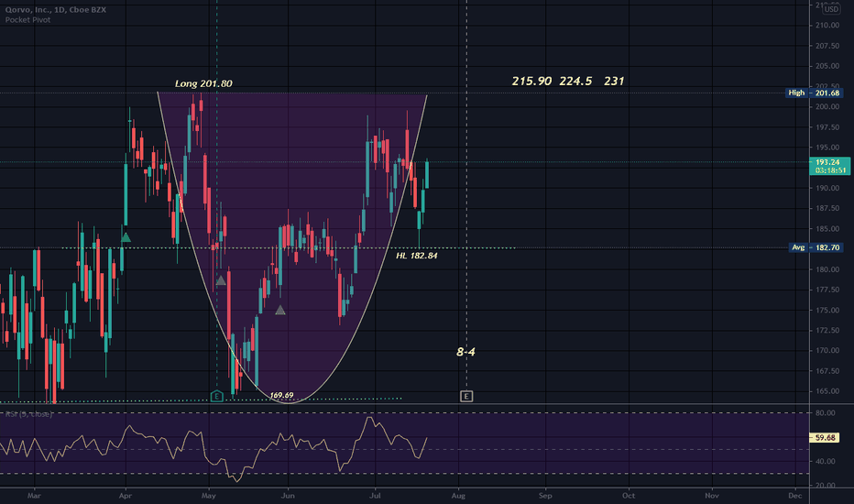Click the 'Aug' label on time axis

pos(458,495)
